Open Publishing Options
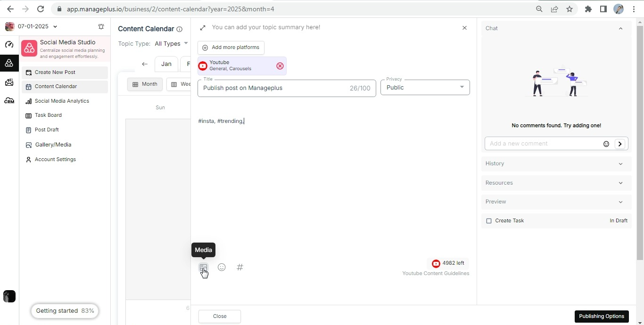This screenshot has height=325, width=644. 602,317
